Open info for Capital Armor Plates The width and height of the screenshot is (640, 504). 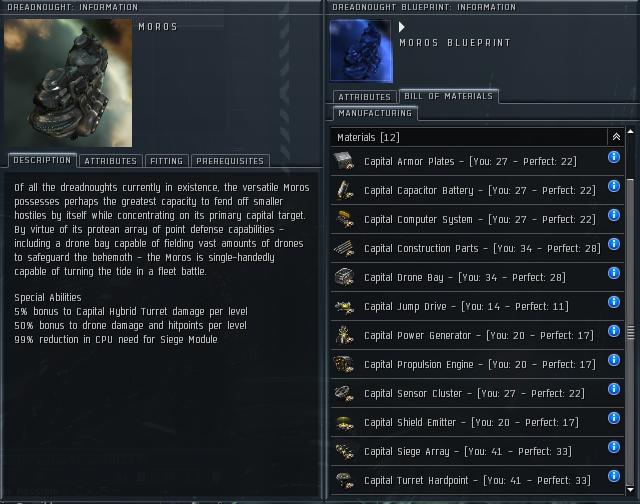613,157
